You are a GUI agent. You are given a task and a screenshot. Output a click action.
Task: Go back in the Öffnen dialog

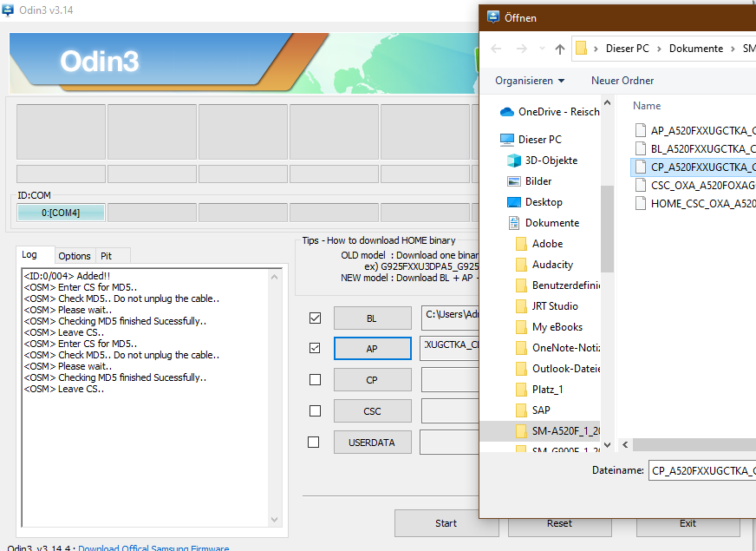click(x=496, y=49)
